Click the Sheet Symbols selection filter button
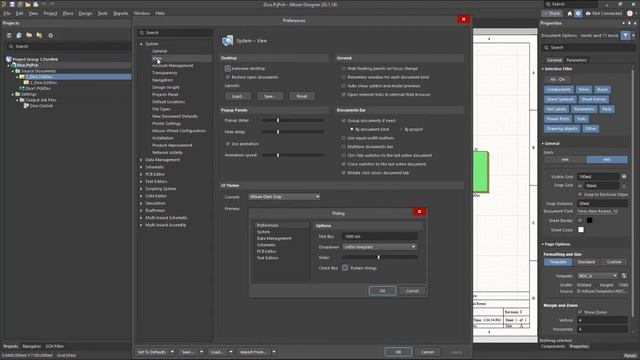The image size is (640, 360). coord(560,99)
